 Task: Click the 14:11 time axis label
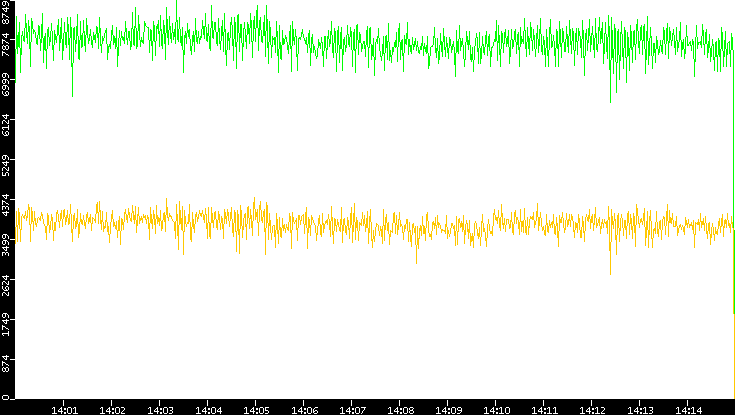(545, 410)
